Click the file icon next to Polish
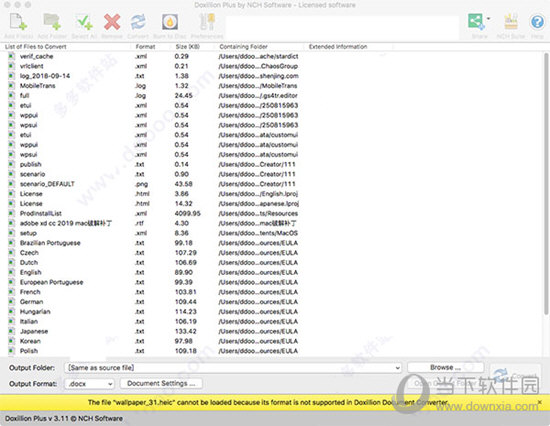The width and height of the screenshot is (550, 426). tap(12, 351)
